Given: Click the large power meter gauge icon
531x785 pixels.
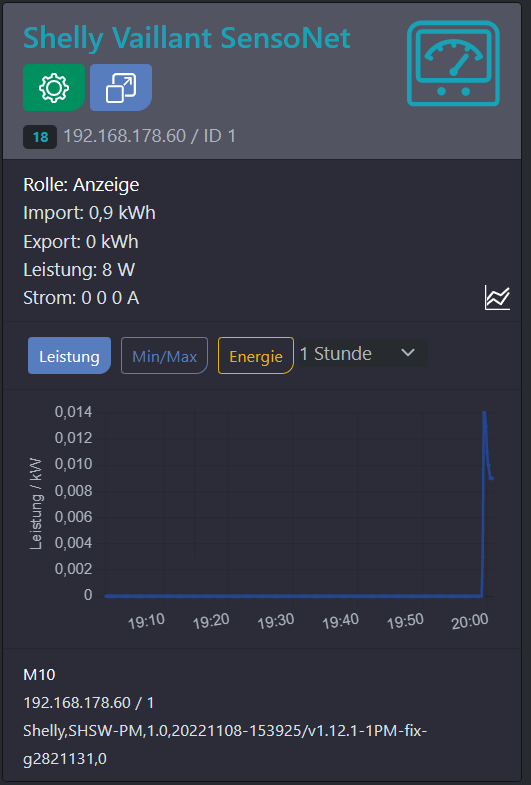Looking at the screenshot, I should pyautogui.click(x=453, y=63).
